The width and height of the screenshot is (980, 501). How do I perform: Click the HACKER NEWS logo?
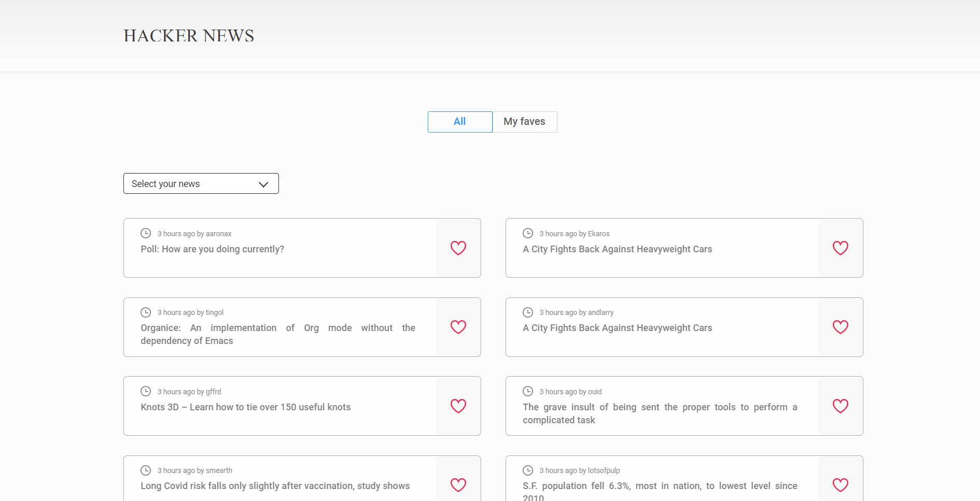click(x=189, y=36)
